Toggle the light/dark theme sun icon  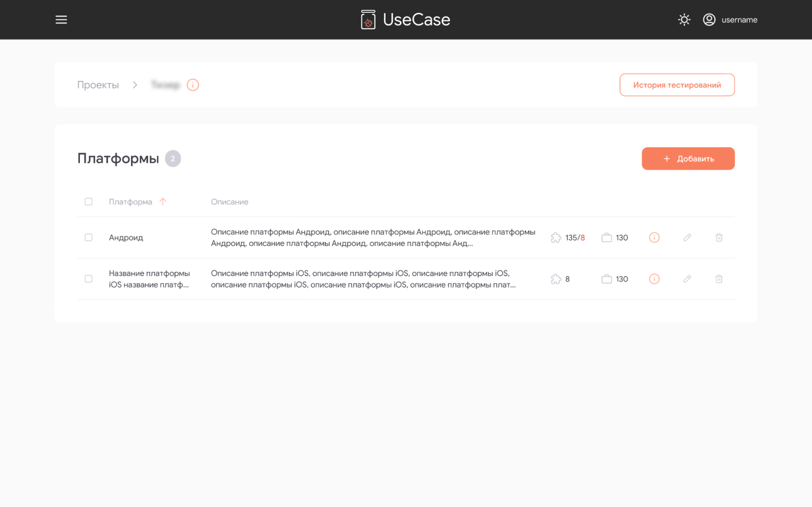click(x=684, y=19)
